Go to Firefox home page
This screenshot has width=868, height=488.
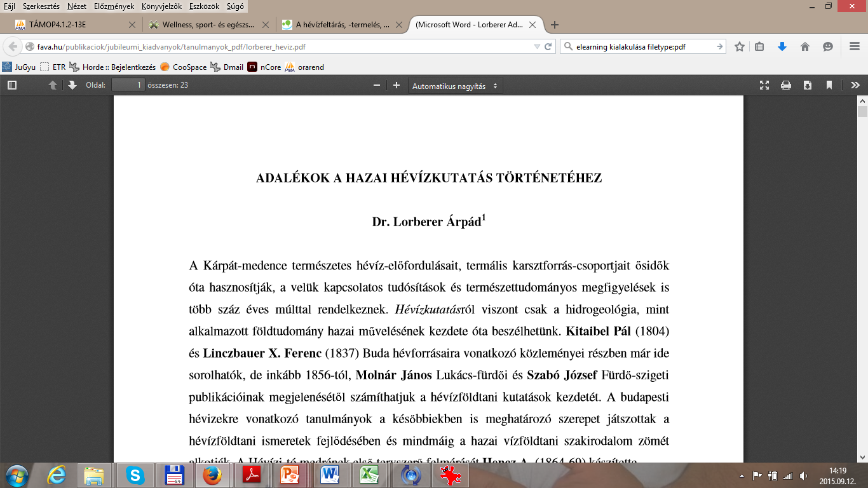(805, 46)
